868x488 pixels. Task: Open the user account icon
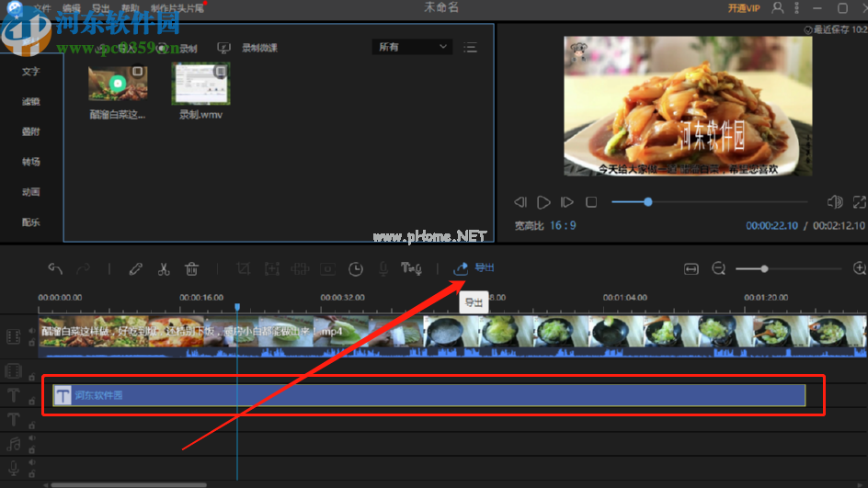[778, 7]
